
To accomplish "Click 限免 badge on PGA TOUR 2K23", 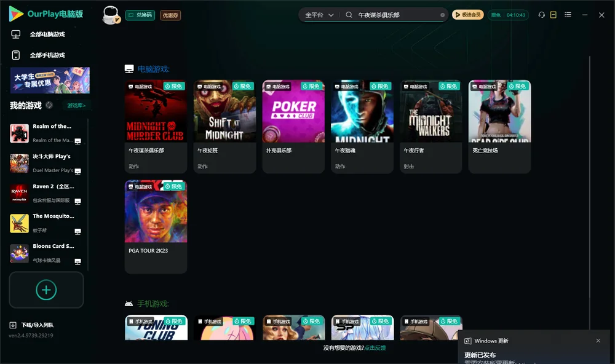I will pos(174,186).
